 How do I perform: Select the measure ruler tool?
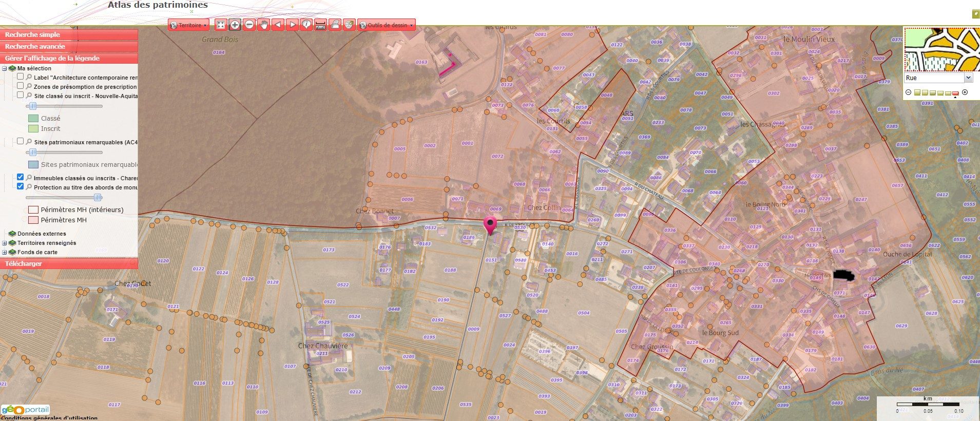(x=320, y=25)
